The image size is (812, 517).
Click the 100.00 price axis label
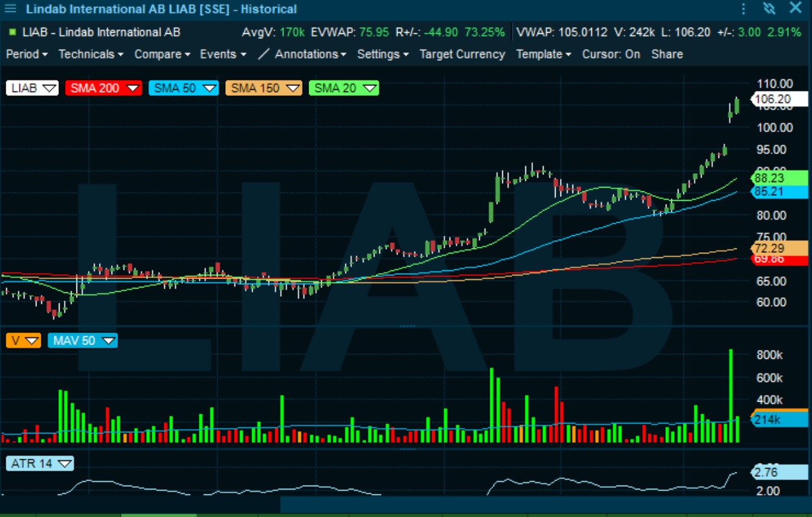tap(774, 127)
